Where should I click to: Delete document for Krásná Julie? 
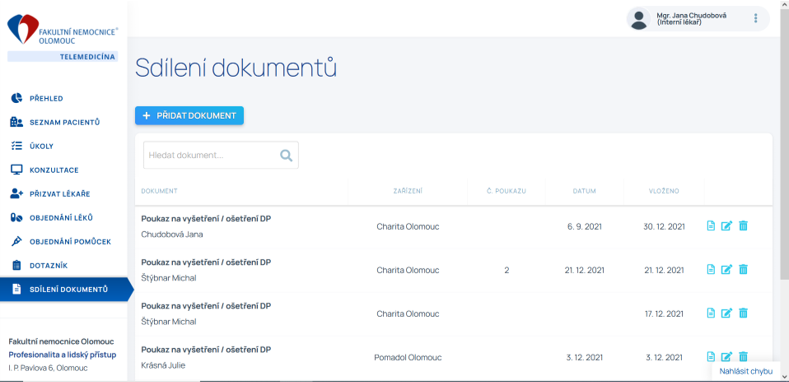click(743, 356)
